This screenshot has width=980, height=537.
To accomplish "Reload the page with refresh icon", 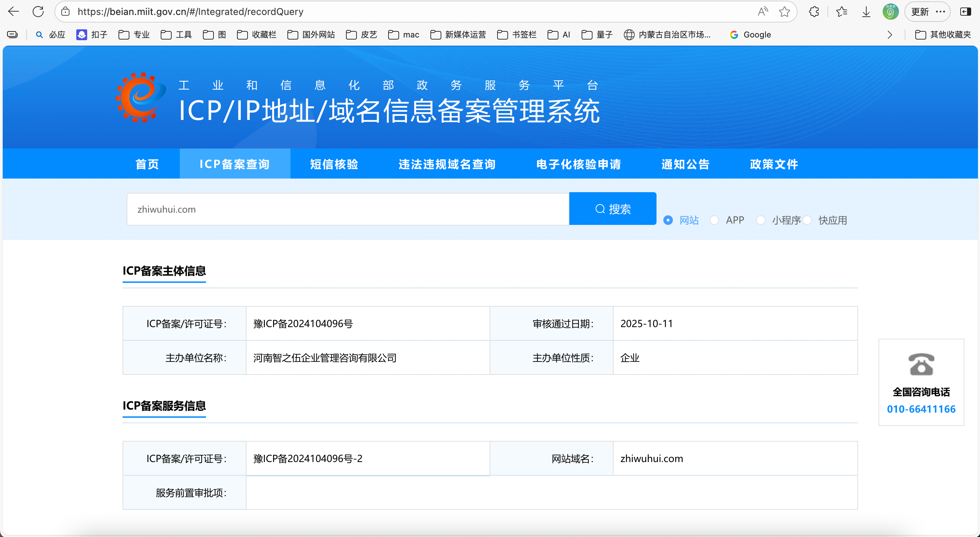I will click(x=38, y=12).
